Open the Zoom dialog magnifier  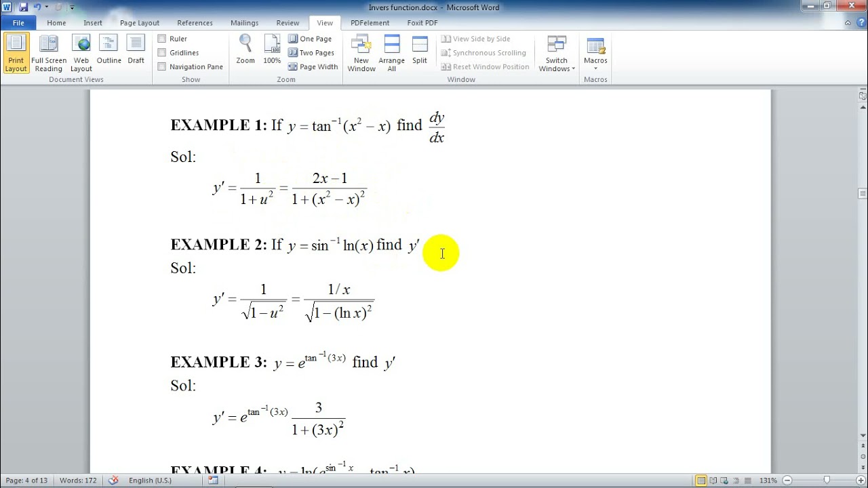point(245,49)
